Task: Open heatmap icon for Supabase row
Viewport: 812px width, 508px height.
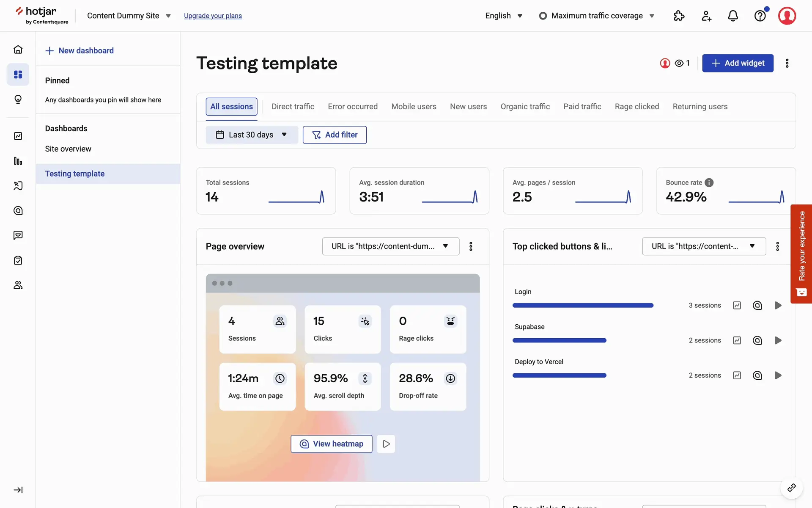Action: coord(757,340)
